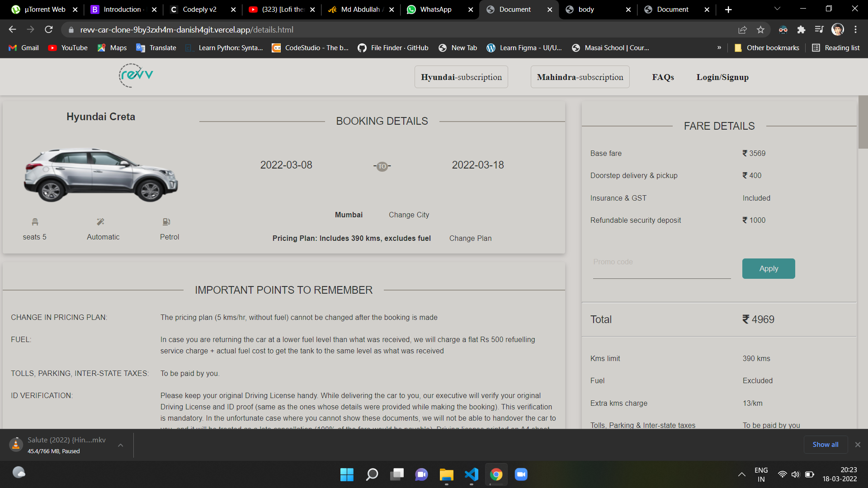Switch to the WhatsApp tab
Screen dimensions: 868x488
[440, 9]
